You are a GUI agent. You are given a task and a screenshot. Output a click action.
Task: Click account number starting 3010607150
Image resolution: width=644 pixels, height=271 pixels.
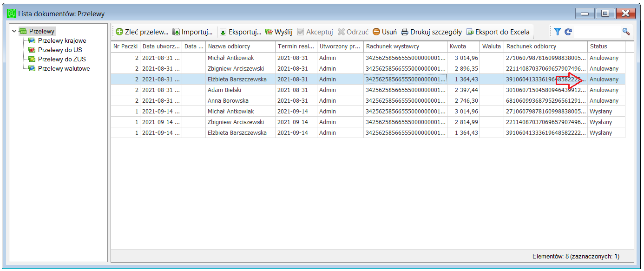point(545,90)
